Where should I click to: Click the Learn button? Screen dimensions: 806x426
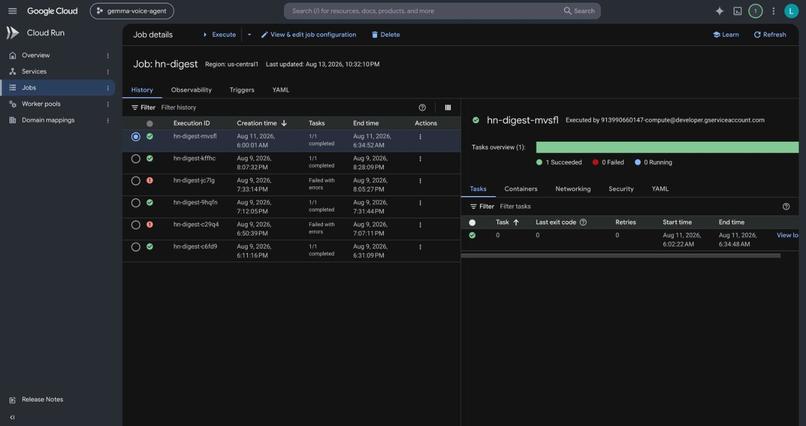[x=726, y=34]
